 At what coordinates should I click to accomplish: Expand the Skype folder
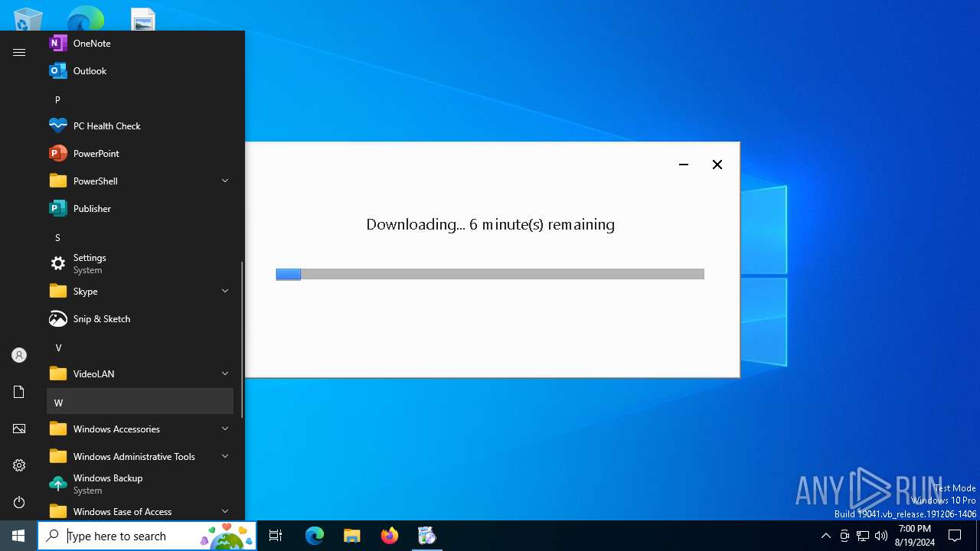point(140,292)
